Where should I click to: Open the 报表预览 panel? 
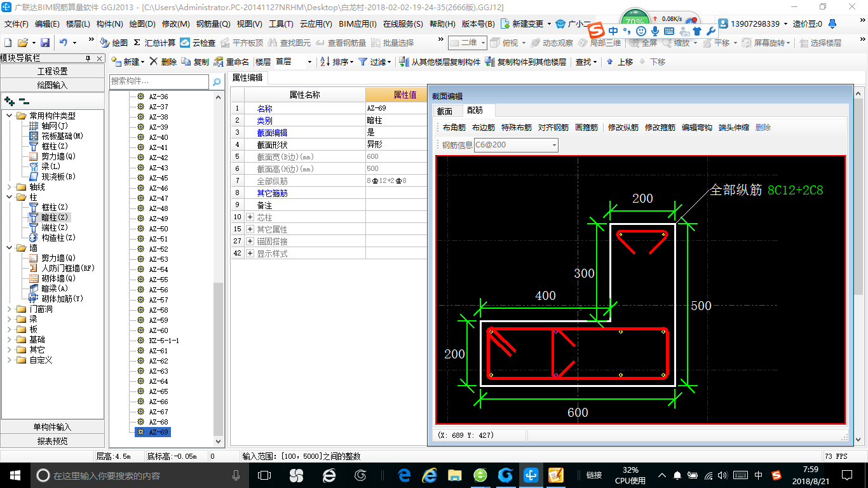pyautogui.click(x=53, y=441)
